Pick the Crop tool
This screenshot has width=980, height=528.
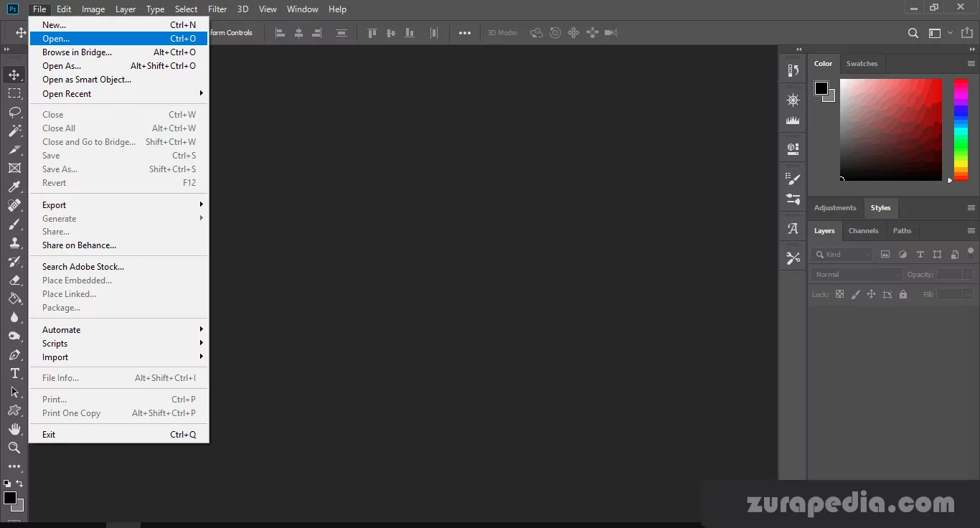(x=14, y=168)
